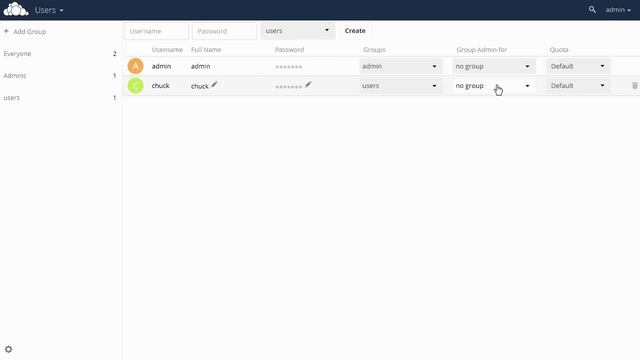Click the Full Name column header
Screen dimensions: 640x360
click(206, 49)
